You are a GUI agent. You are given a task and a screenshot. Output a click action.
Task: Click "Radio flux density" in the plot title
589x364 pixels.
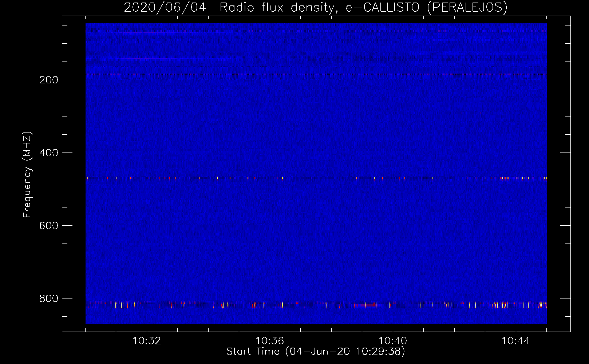pos(277,7)
